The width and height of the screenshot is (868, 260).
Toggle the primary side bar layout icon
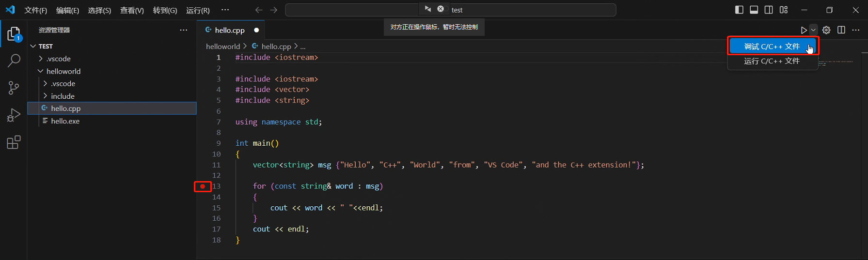point(739,10)
